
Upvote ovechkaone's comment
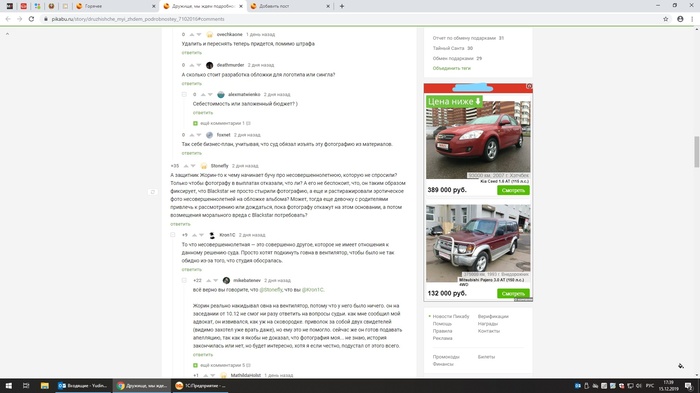192,34
